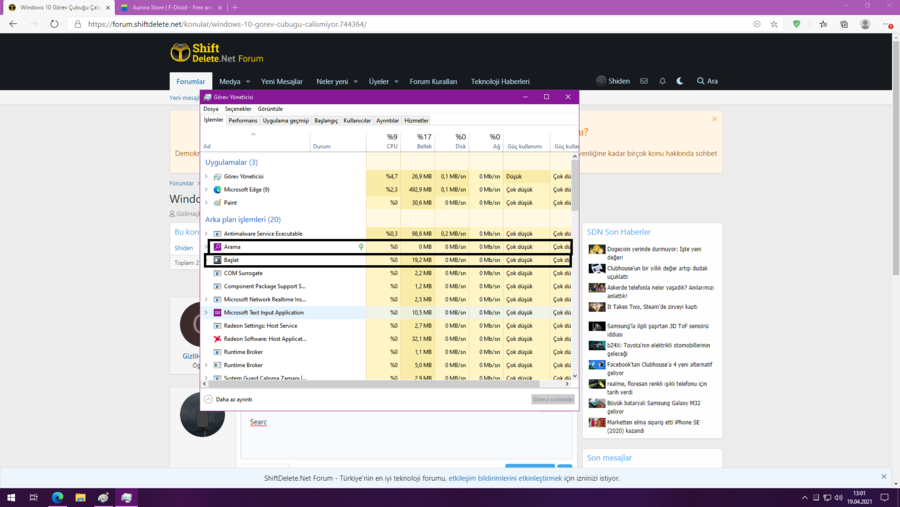Click the taskbar volume speaker icon
Image resolution: width=900 pixels, height=507 pixels.
tap(839, 498)
